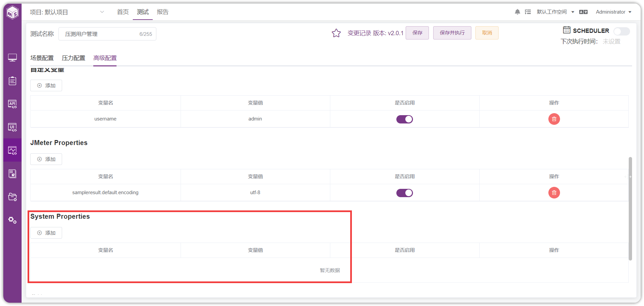
Task: Click the 保存 button
Action: (x=417, y=33)
